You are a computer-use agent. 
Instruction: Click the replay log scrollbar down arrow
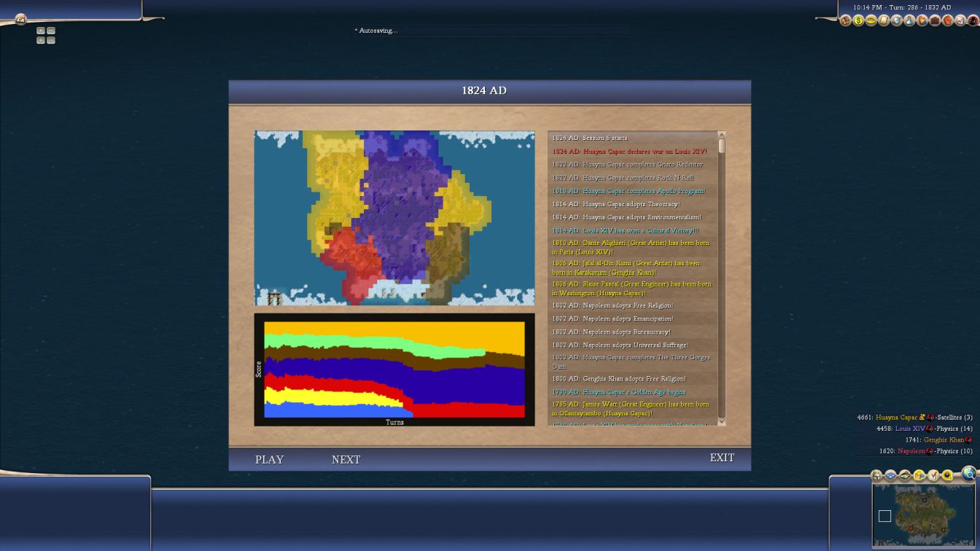pos(721,421)
